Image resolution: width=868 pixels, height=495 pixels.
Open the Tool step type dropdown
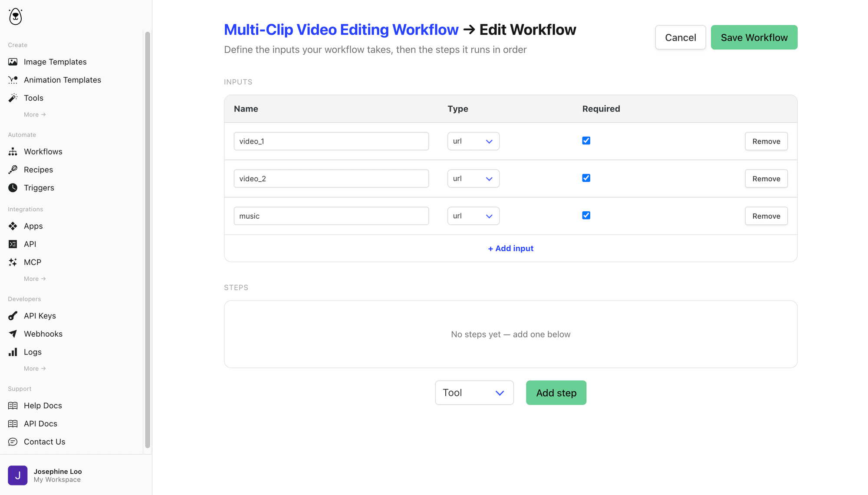474,393
